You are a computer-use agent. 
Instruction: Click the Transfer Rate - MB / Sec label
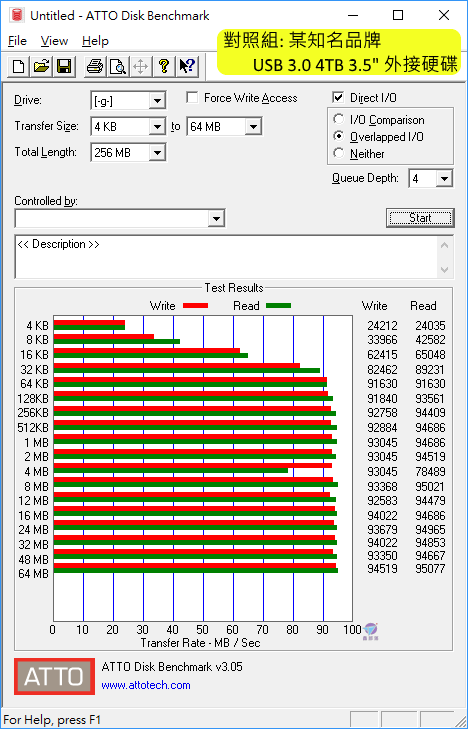pyautogui.click(x=200, y=643)
